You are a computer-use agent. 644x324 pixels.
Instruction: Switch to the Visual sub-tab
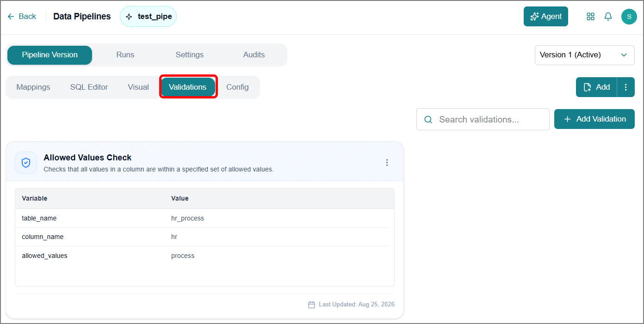[x=138, y=87]
